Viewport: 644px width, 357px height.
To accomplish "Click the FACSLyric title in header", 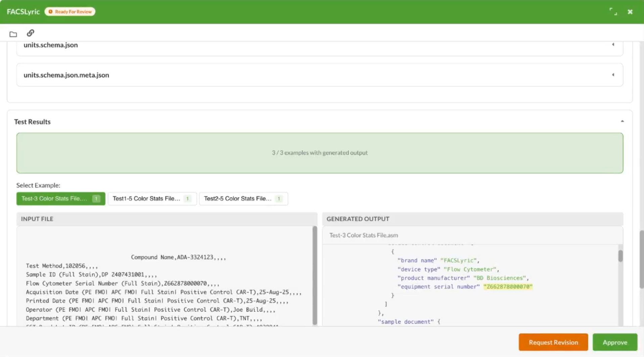I will [x=23, y=12].
